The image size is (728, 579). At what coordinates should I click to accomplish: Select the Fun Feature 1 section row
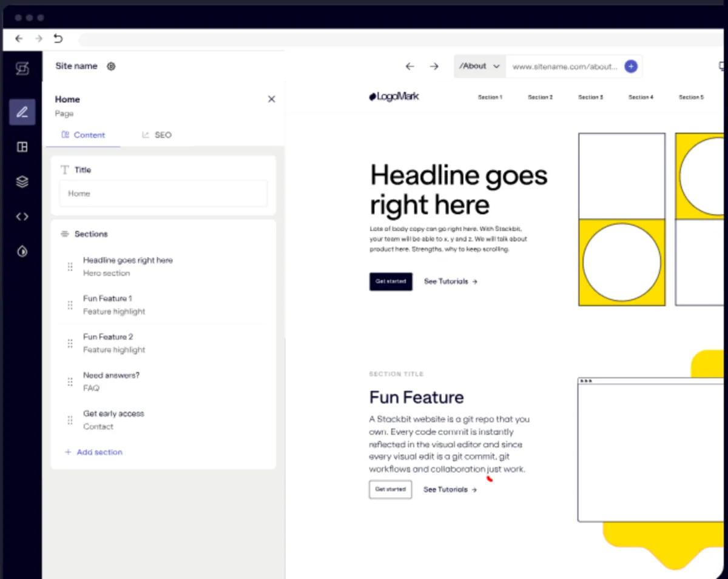pos(163,304)
